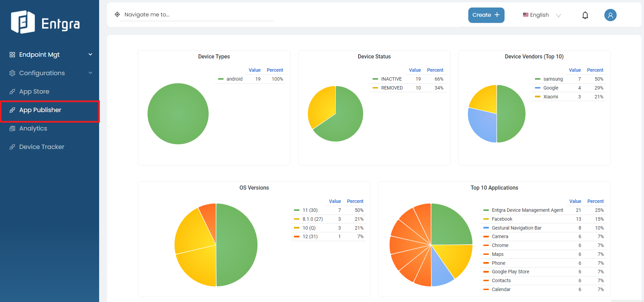Select the '12 (31)' OS version row

tap(328, 236)
